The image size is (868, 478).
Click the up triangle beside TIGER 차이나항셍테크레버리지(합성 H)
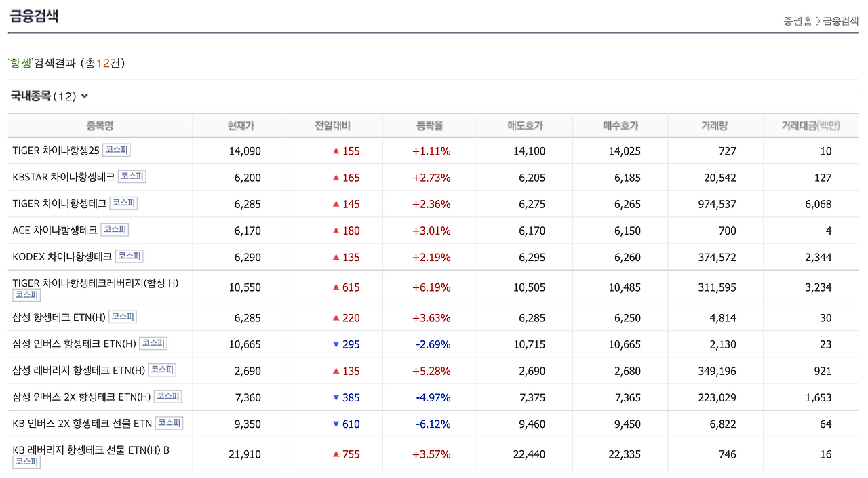point(335,287)
